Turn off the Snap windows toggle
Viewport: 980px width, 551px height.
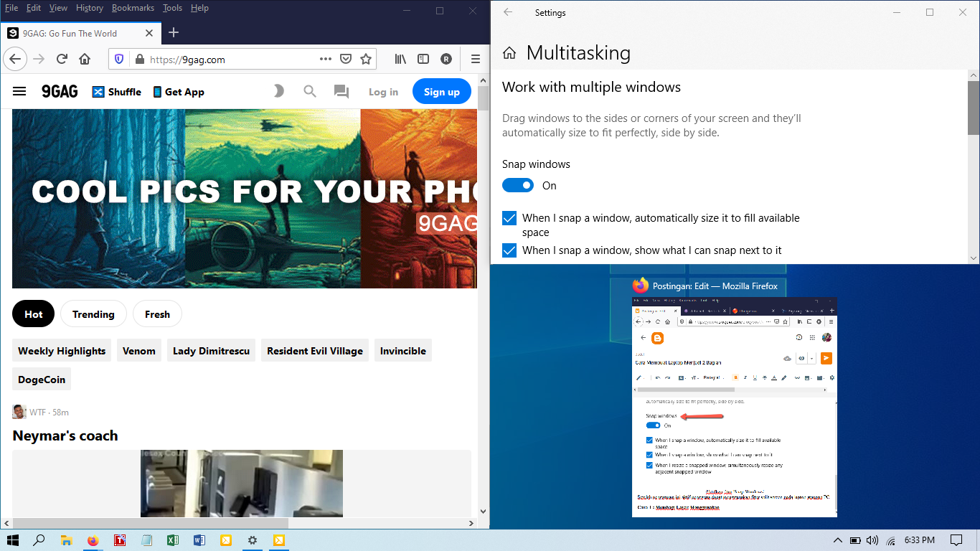pyautogui.click(x=518, y=185)
